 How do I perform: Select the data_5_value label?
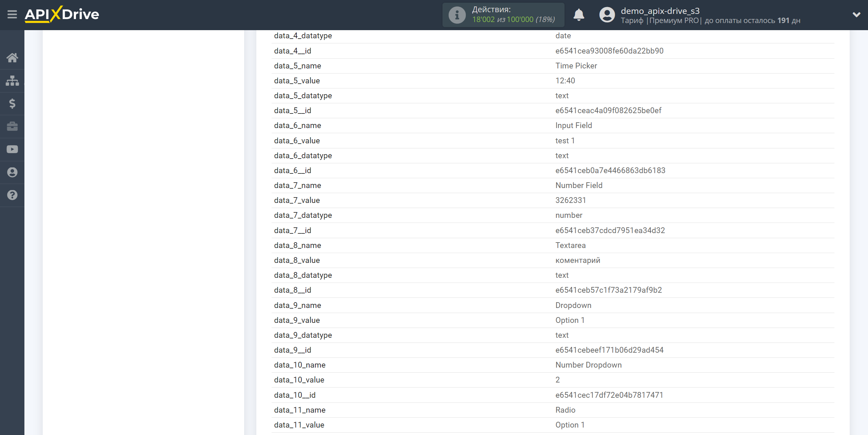(297, 81)
